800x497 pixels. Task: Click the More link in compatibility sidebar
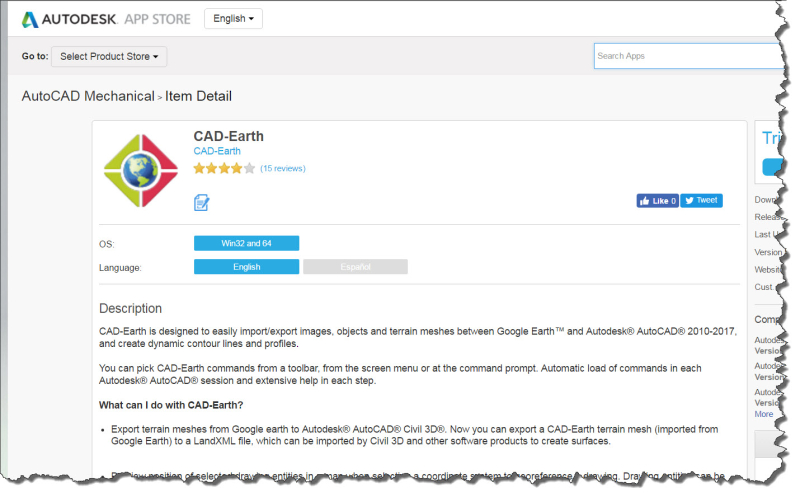click(764, 414)
